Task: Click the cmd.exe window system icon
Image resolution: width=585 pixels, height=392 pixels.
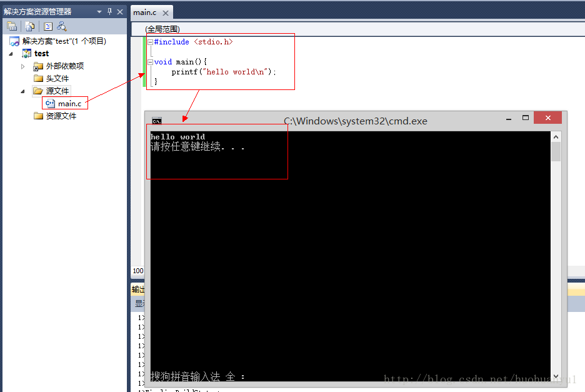Action: [157, 121]
